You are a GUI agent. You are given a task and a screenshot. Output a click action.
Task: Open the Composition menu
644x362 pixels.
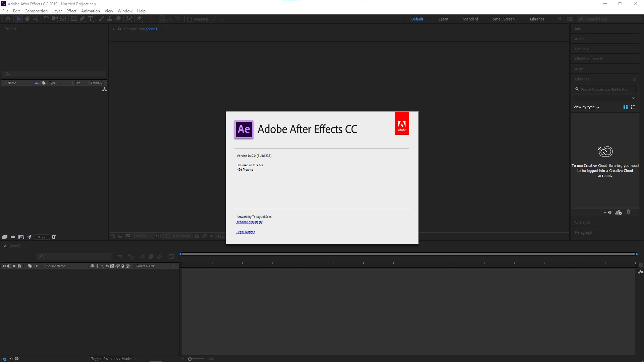click(x=36, y=11)
